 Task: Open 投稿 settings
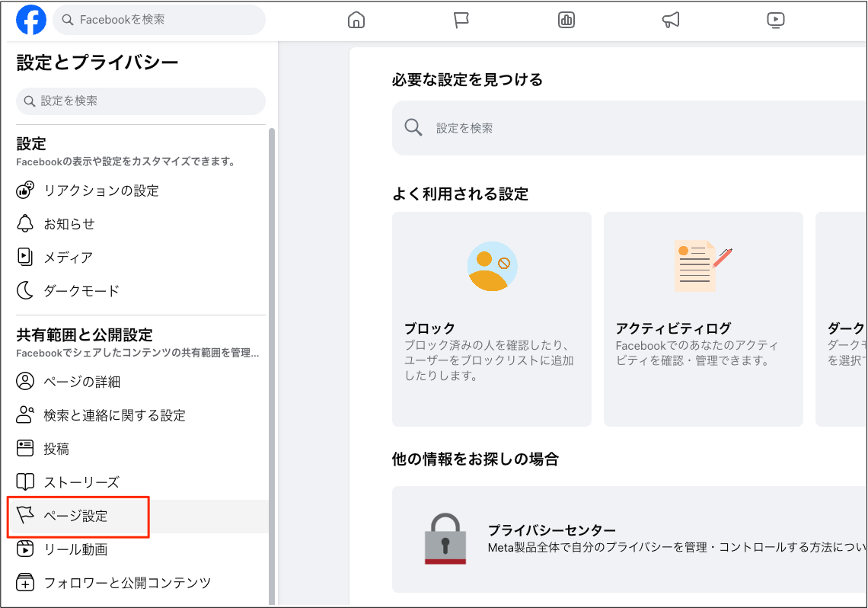point(142,449)
